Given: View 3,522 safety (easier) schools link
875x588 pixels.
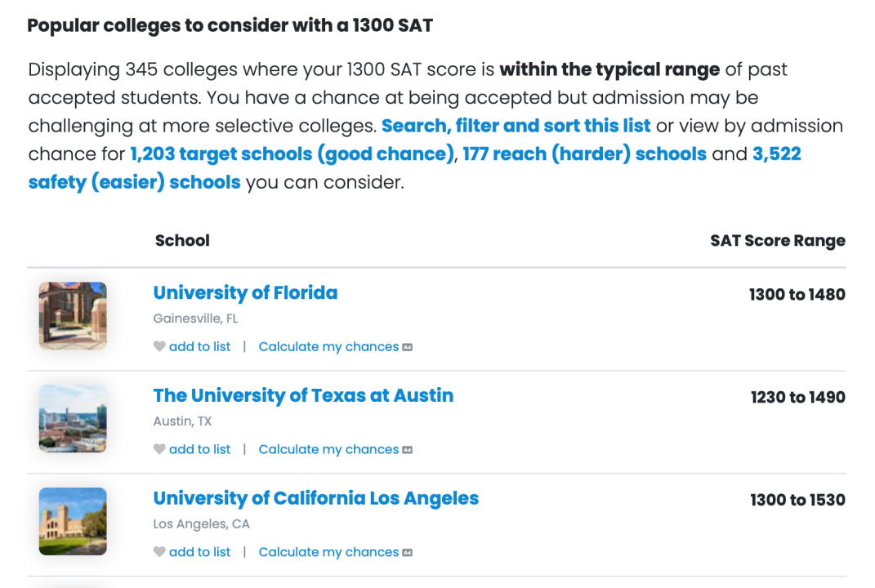Looking at the screenshot, I should [x=414, y=168].
